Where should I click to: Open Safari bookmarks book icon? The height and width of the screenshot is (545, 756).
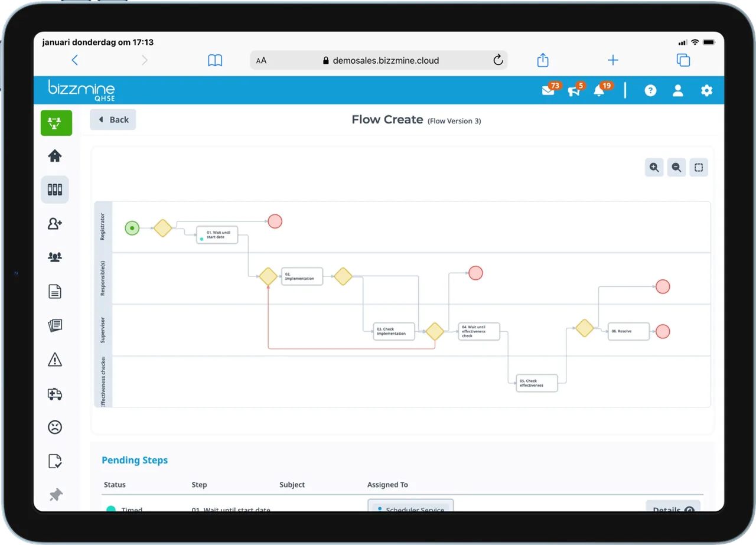(x=215, y=60)
